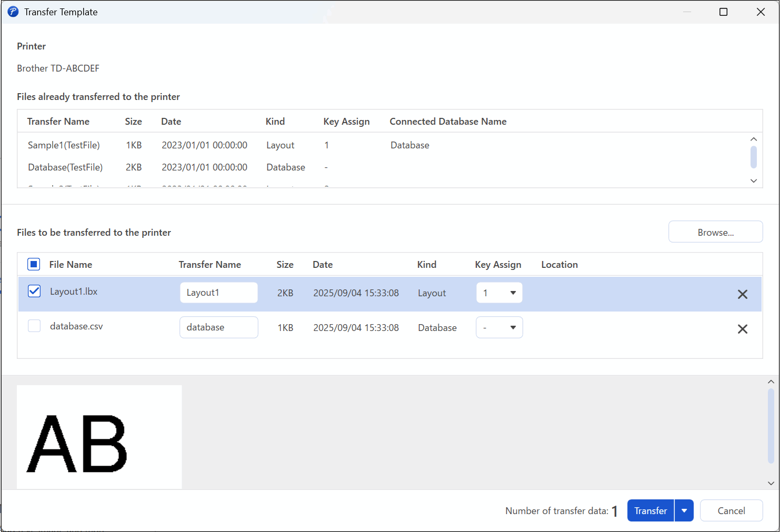This screenshot has width=780, height=532.
Task: Uncheck the Layout1.lbx checkbox
Action: coord(34,291)
